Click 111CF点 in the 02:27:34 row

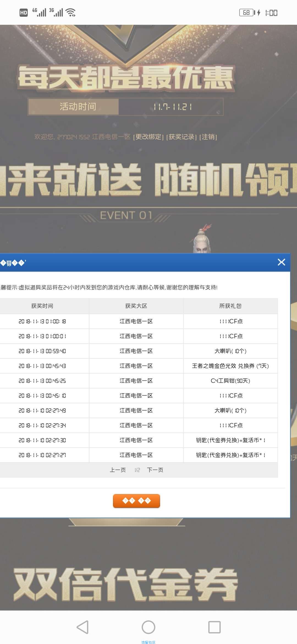pyautogui.click(x=230, y=425)
